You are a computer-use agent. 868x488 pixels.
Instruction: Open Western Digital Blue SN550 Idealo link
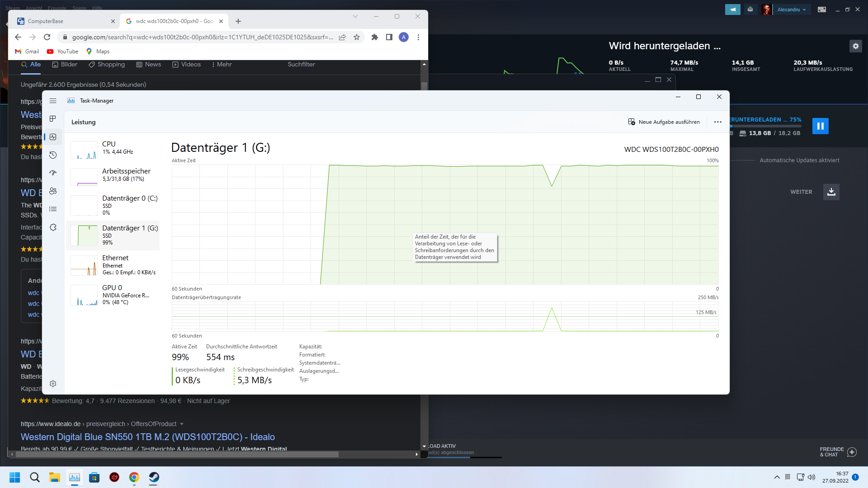(147, 437)
